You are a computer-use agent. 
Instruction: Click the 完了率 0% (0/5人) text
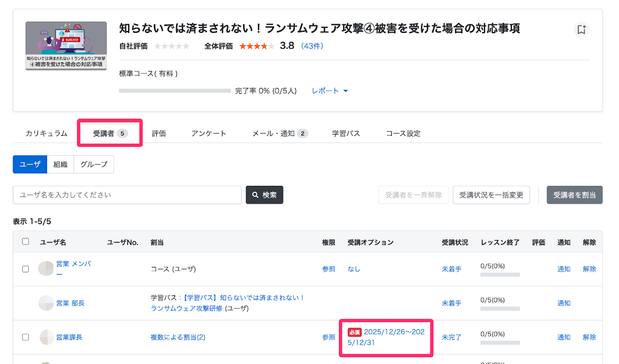(266, 91)
